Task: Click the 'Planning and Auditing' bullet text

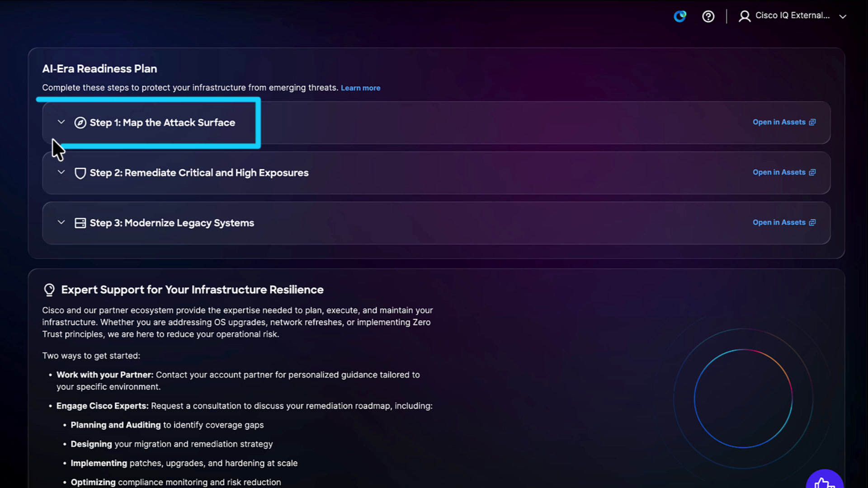Action: tap(116, 425)
